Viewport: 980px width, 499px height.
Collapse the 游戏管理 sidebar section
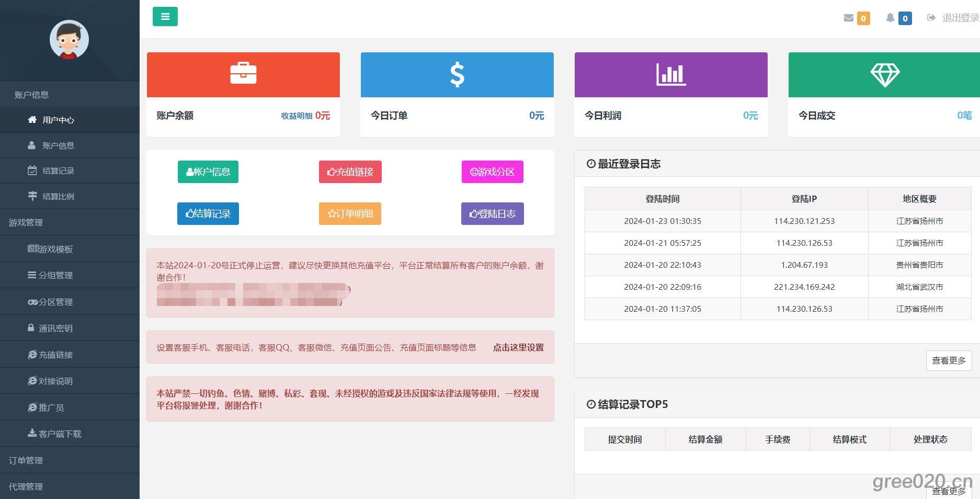coord(26,222)
